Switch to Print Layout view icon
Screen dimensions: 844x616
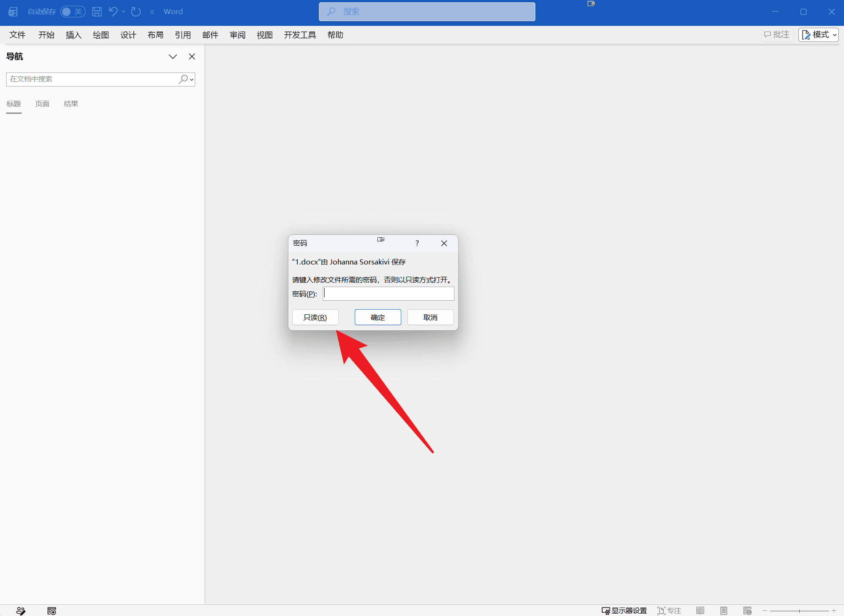(724, 611)
